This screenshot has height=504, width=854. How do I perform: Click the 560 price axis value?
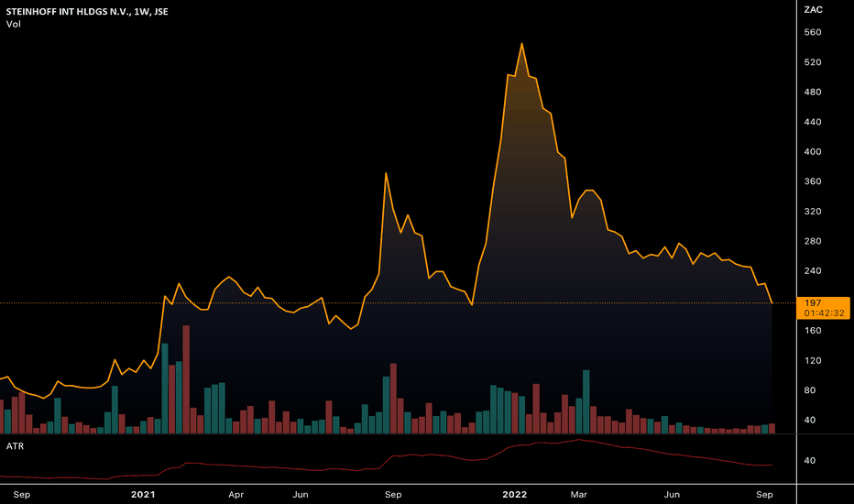point(813,32)
